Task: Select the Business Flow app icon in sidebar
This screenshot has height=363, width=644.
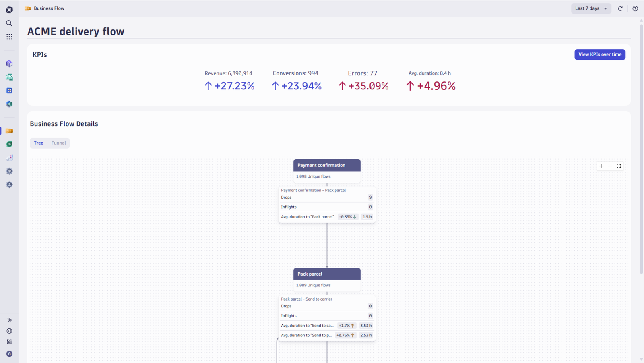Action: point(9,131)
